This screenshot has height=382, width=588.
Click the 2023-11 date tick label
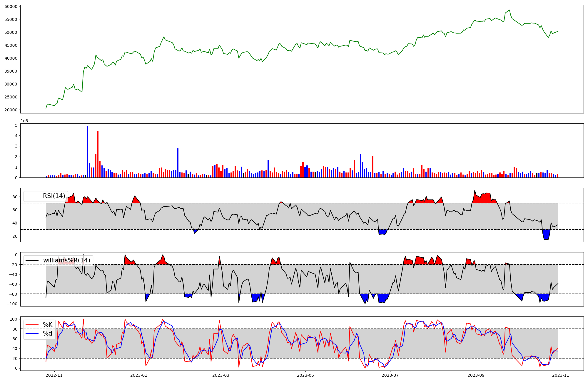(x=561, y=375)
